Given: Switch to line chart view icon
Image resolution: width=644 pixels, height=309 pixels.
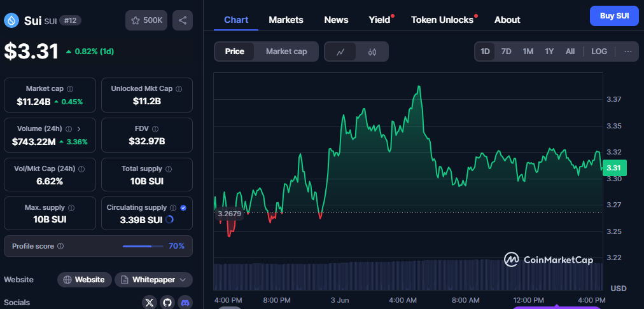Looking at the screenshot, I should [340, 52].
